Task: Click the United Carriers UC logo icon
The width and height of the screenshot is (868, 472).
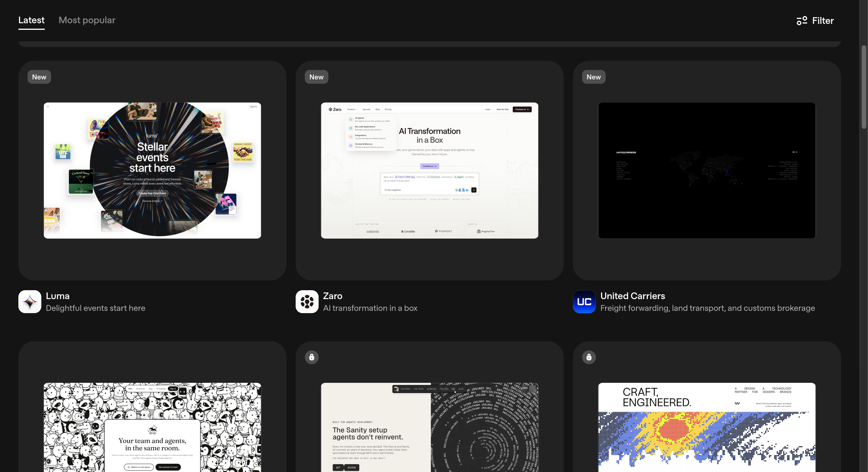Action: [584, 302]
